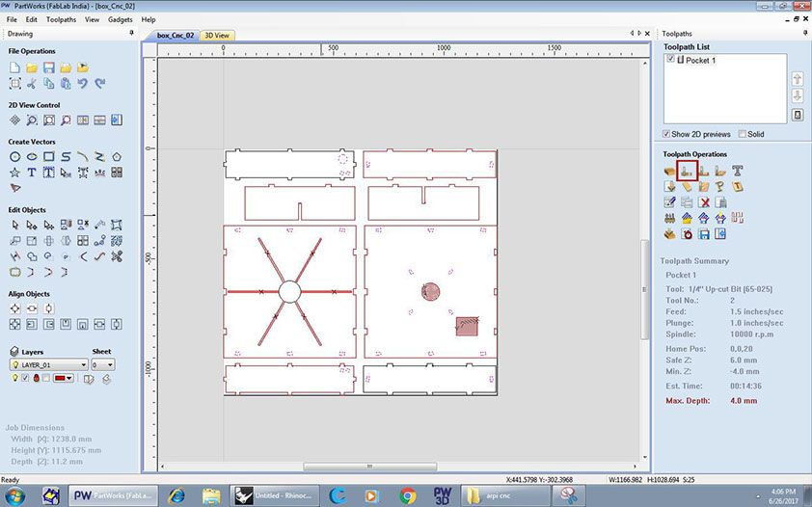
Task: Pin the Toolpaths panel with the pushpin
Action: pos(804,33)
